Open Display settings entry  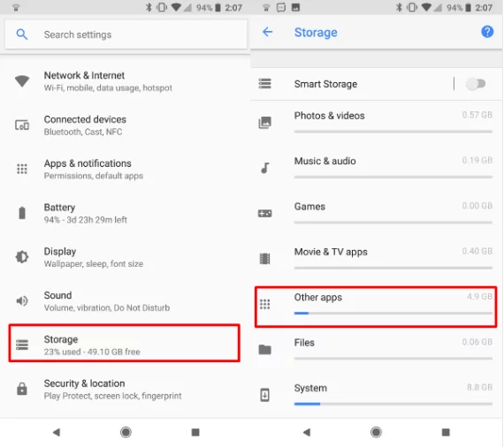tap(126, 257)
